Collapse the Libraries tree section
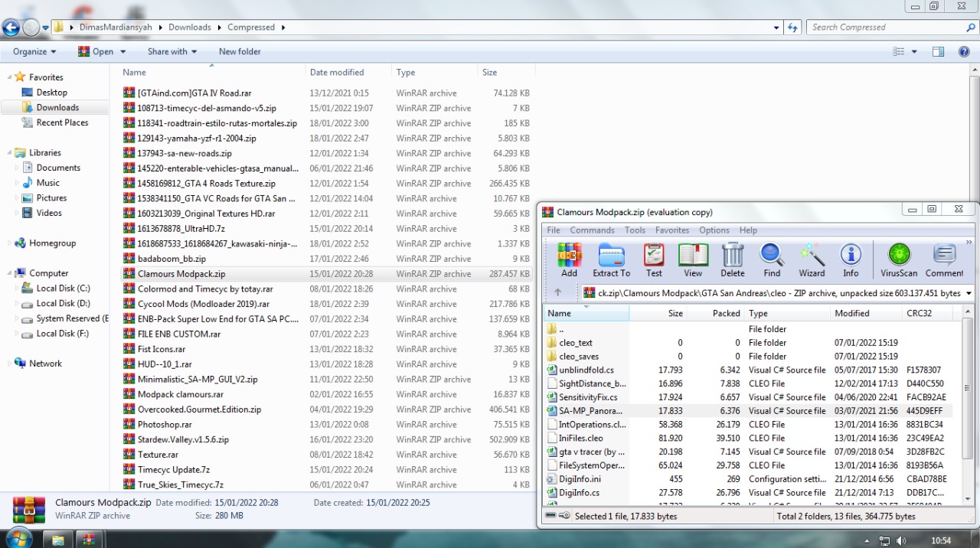 [10, 153]
